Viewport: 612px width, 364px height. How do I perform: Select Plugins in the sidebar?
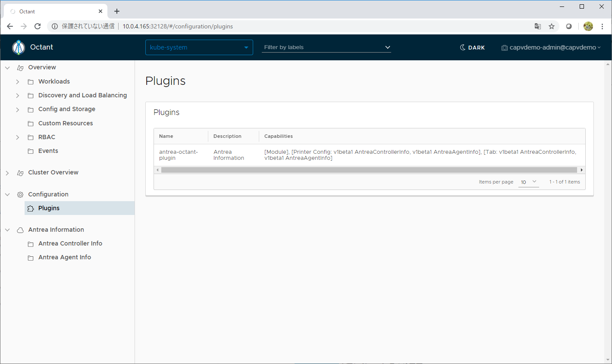point(79,208)
